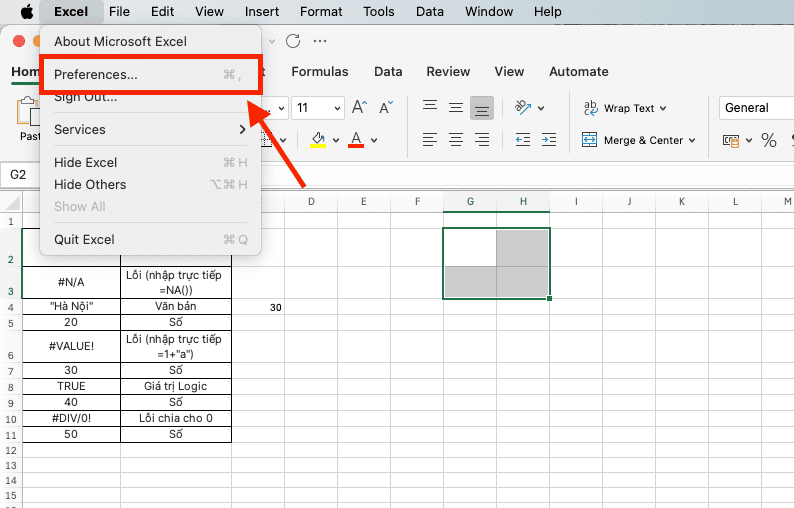Click select-all corner of the sheet
Viewport: 794px width, 508px height.
12,202
